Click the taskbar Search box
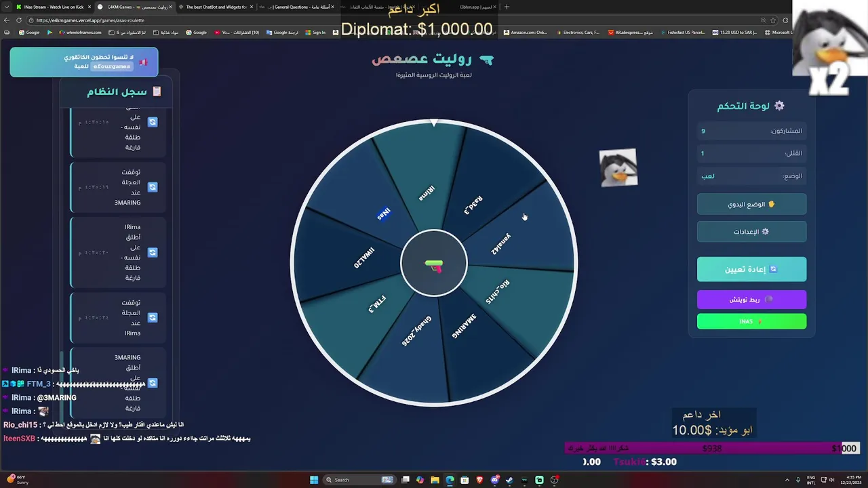Screen dimensions: 868x488 pyautogui.click(x=359, y=480)
